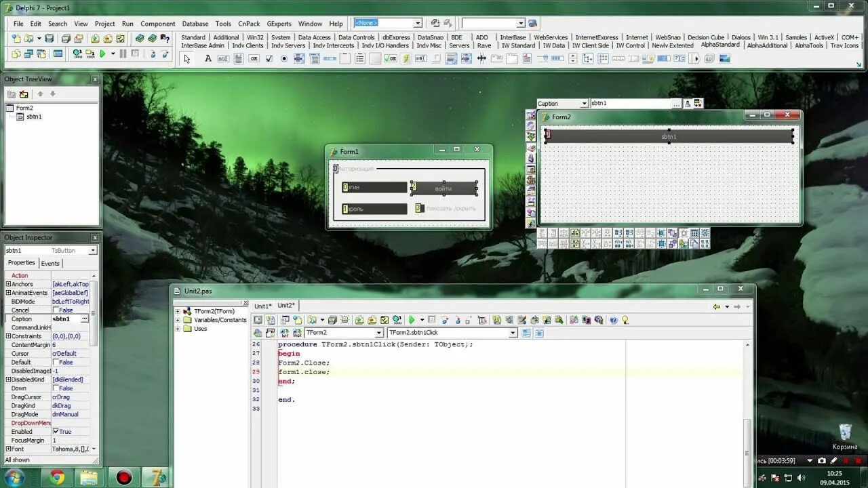Click the Pause program icon in main toolbar
Viewport: 868px width, 488px height.
click(x=123, y=54)
